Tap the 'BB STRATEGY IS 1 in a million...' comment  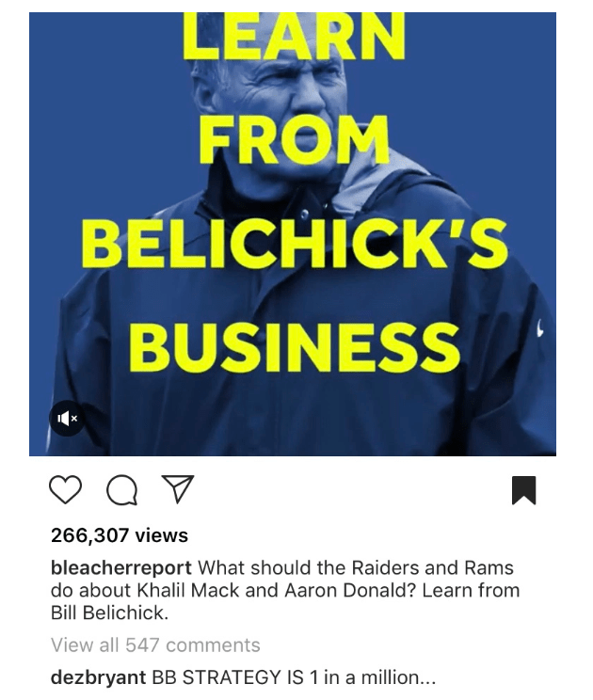(294, 677)
